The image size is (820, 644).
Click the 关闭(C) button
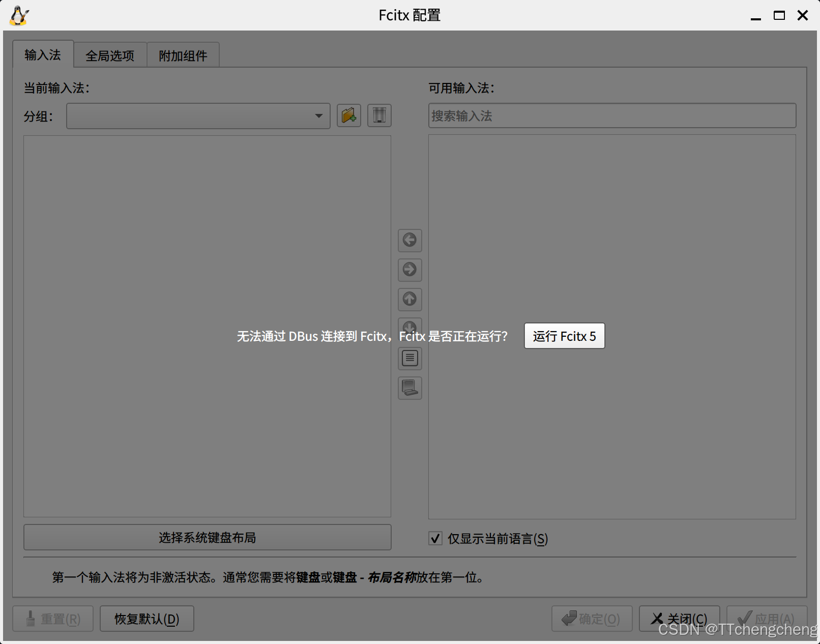tap(679, 619)
